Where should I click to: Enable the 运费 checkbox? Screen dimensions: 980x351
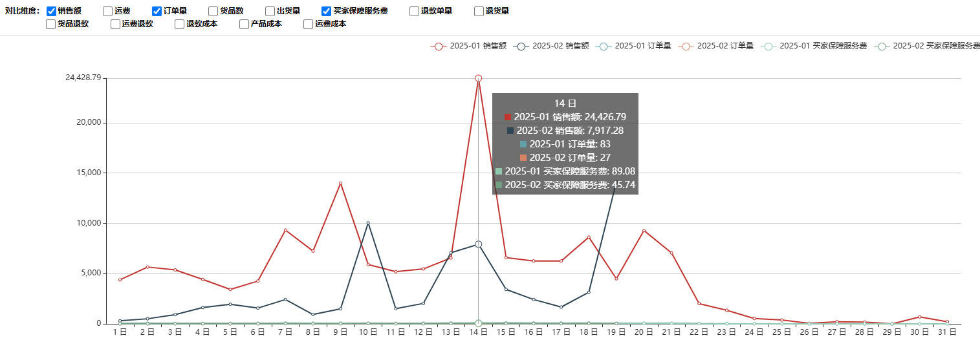click(107, 11)
